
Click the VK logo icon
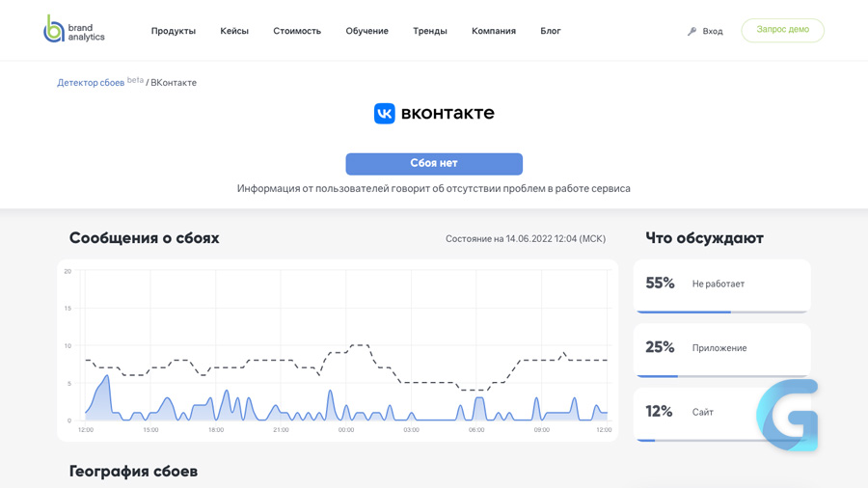pyautogui.click(x=384, y=114)
